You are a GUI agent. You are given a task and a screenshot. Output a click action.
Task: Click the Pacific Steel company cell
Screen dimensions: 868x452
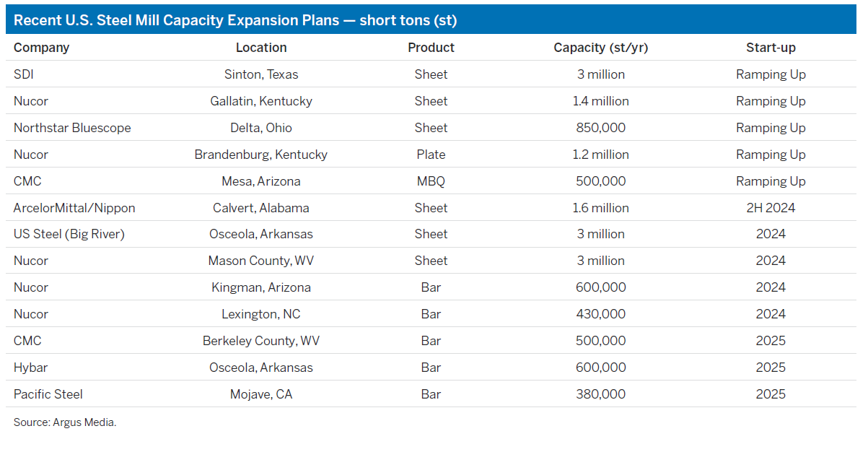pyautogui.click(x=48, y=394)
